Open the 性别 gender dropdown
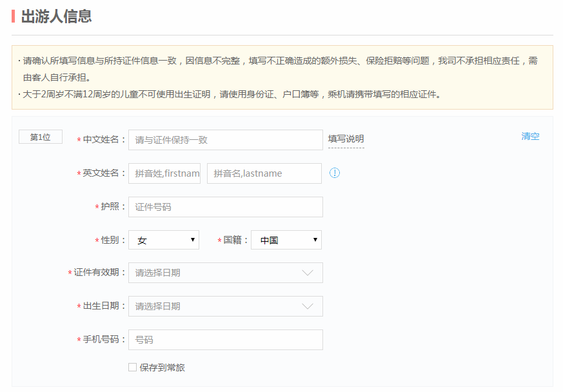This screenshot has height=392, width=563. [x=164, y=240]
